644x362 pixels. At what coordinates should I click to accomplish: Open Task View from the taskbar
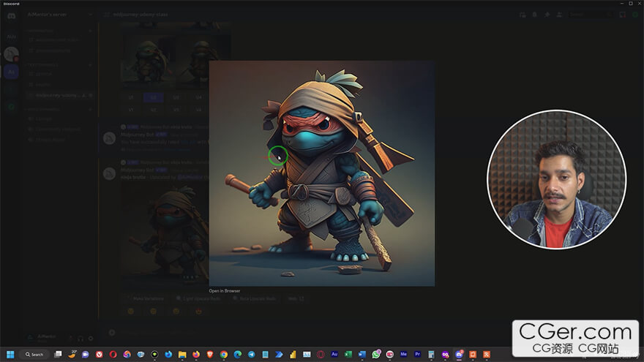pyautogui.click(x=58, y=354)
